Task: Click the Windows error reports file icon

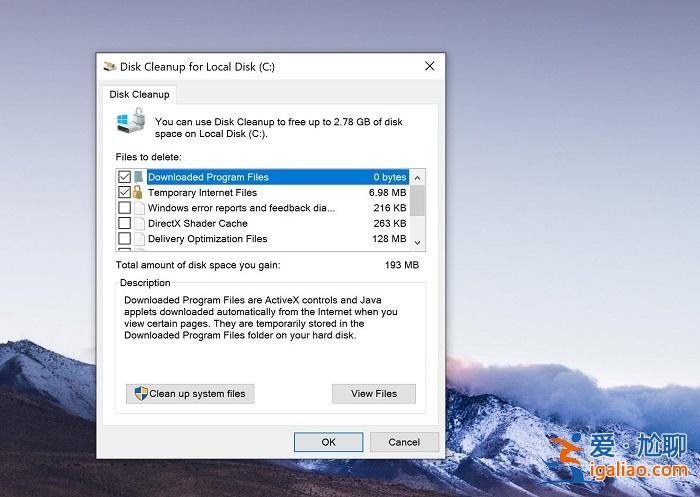Action: pos(139,208)
